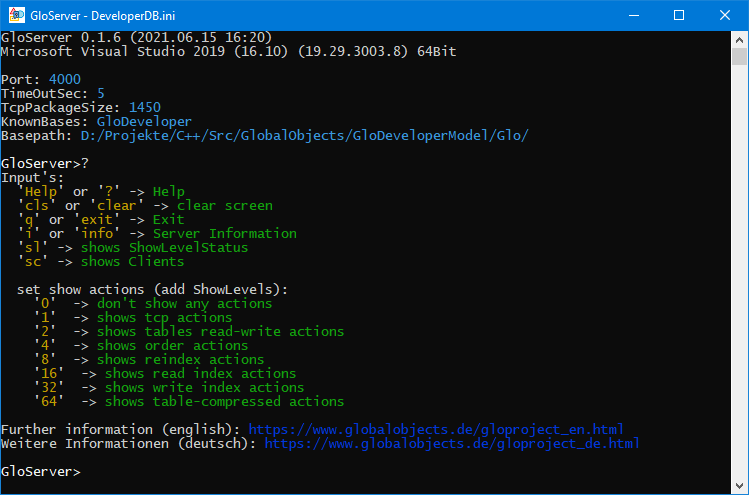This screenshot has width=749, height=495.
Task: Click the Port value 4000
Action: 65,79
